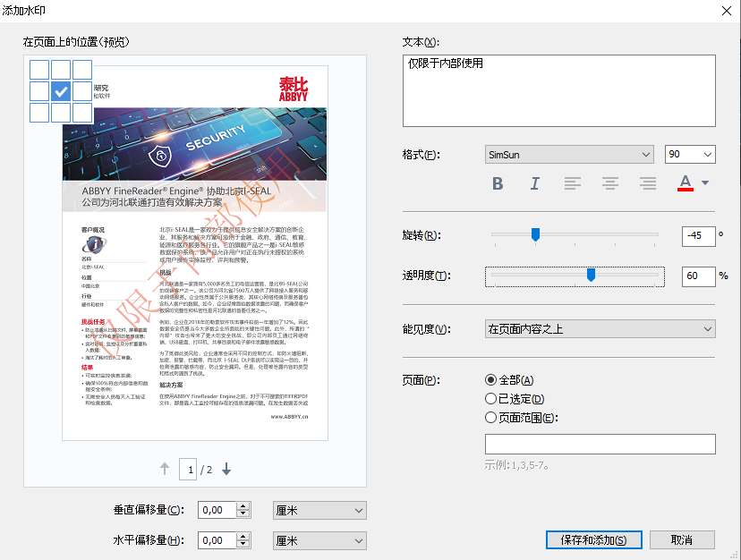
Task: Increase vertical offset with up stepper
Action: (x=243, y=506)
